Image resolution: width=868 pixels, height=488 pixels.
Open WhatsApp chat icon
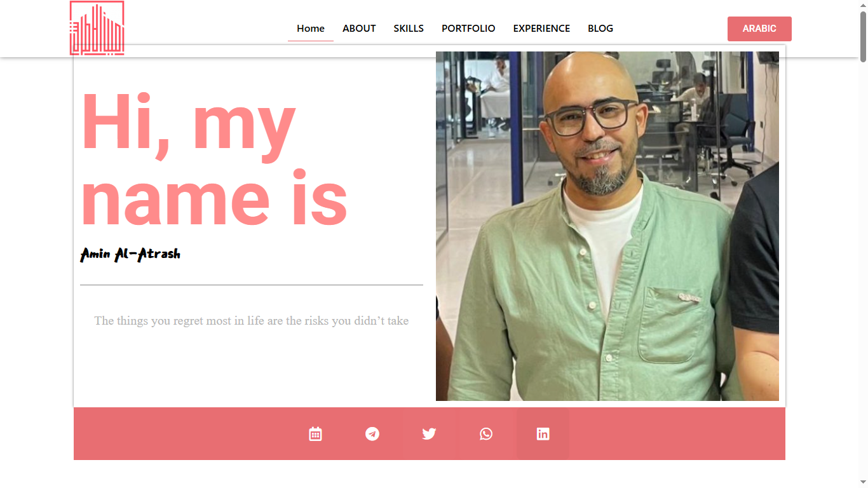(x=486, y=434)
